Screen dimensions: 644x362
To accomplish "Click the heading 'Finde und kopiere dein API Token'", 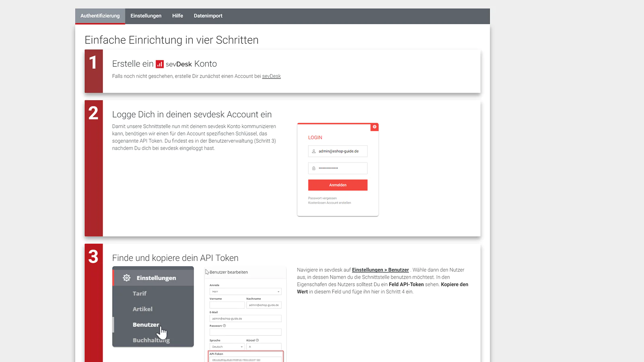I will click(x=175, y=258).
